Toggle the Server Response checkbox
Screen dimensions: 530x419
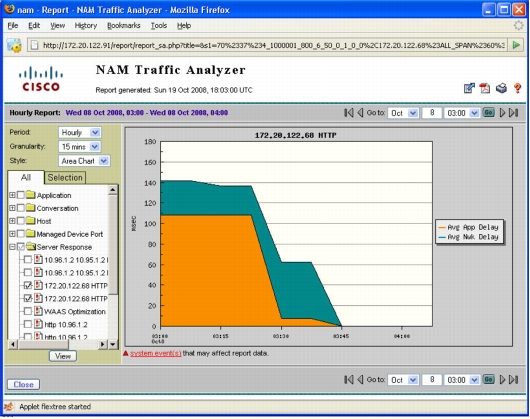(x=21, y=247)
